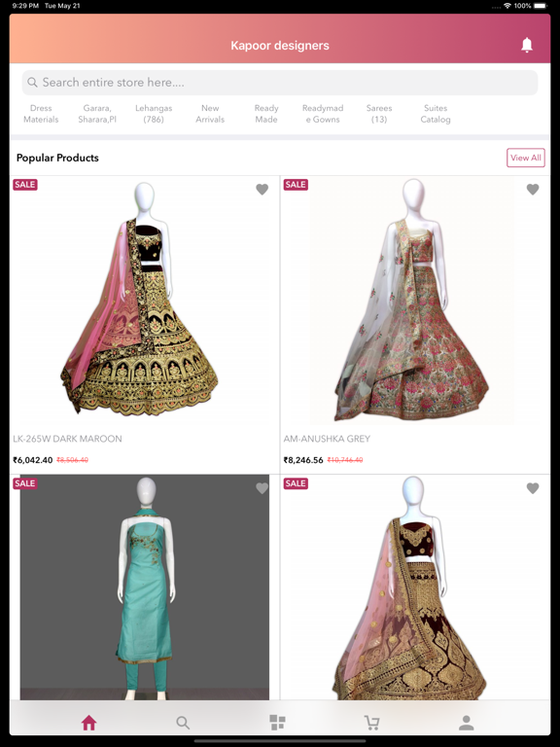Image resolution: width=560 pixels, height=747 pixels.
Task: Open account profile tab
Action: click(x=467, y=723)
